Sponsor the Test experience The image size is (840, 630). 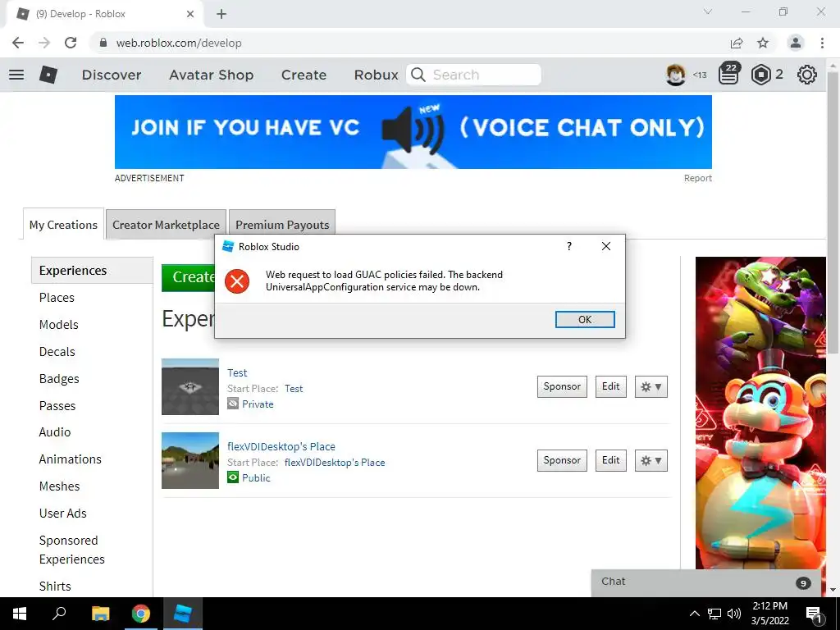[562, 386]
